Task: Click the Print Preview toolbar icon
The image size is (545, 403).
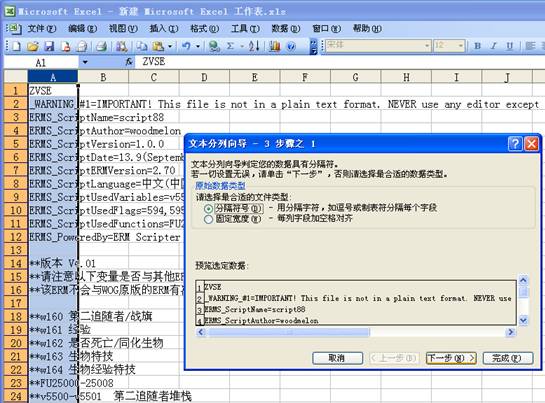Action: (82, 46)
